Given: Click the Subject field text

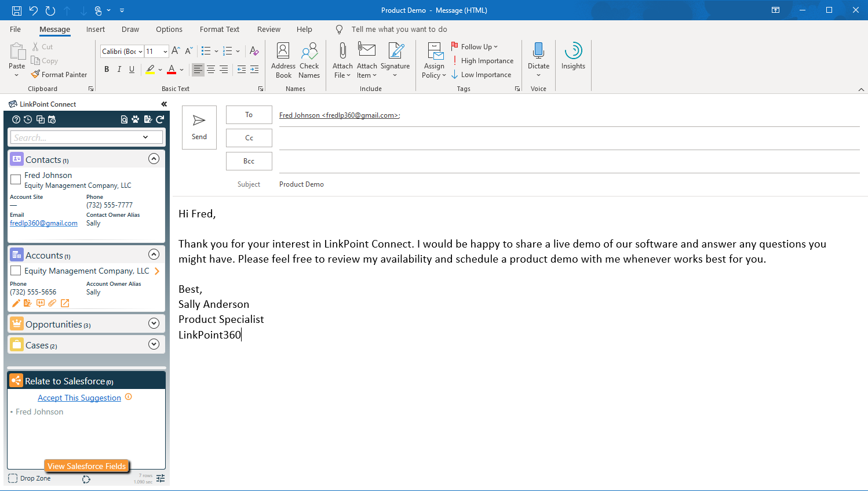Looking at the screenshot, I should click(x=301, y=184).
